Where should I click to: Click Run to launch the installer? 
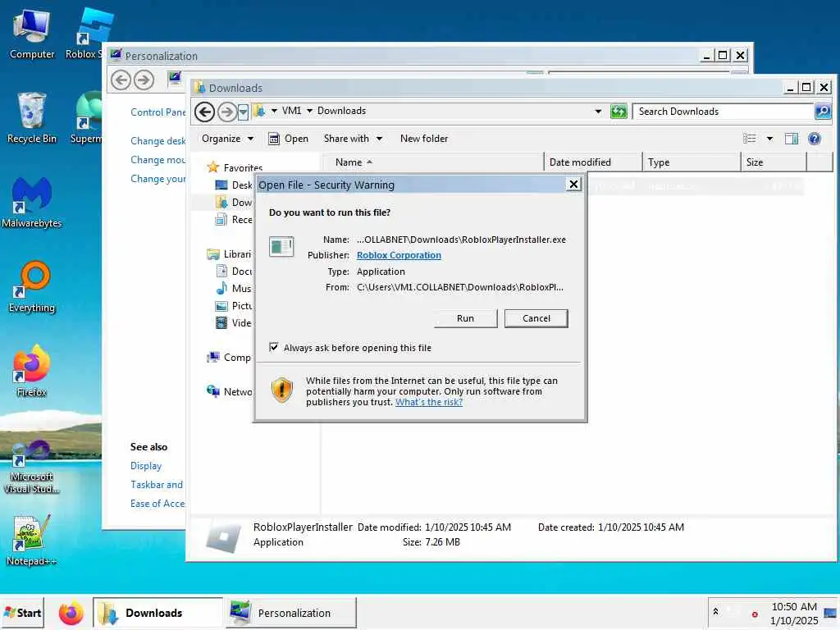pyautogui.click(x=466, y=318)
